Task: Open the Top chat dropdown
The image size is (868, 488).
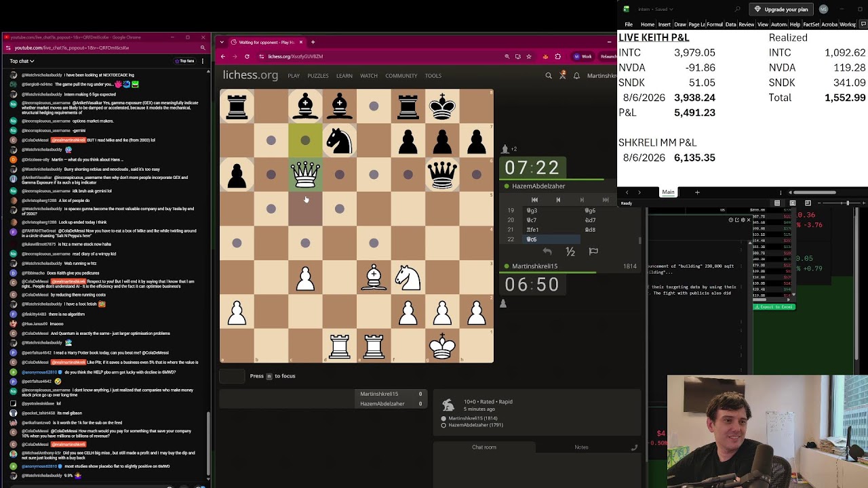Action: tap(22, 61)
